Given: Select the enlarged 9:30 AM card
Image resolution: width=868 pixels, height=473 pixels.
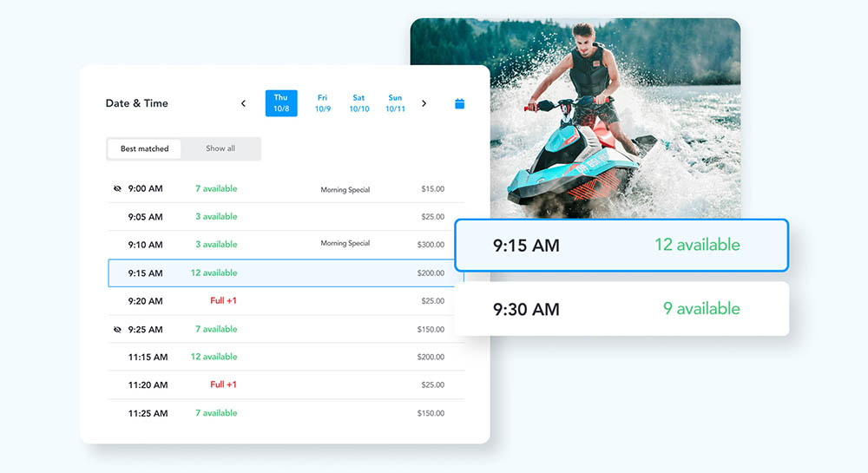Looking at the screenshot, I should pos(621,309).
